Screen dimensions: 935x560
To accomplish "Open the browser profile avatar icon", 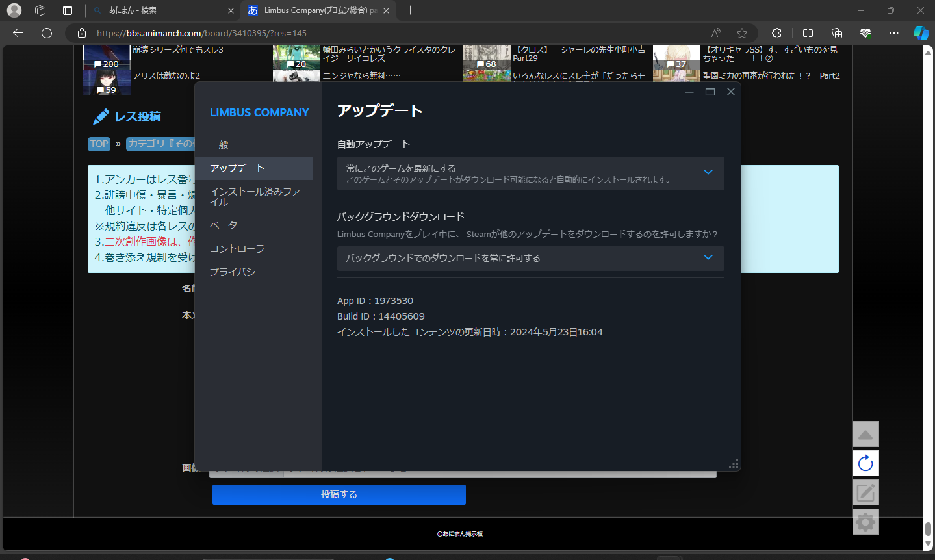I will tap(14, 10).
